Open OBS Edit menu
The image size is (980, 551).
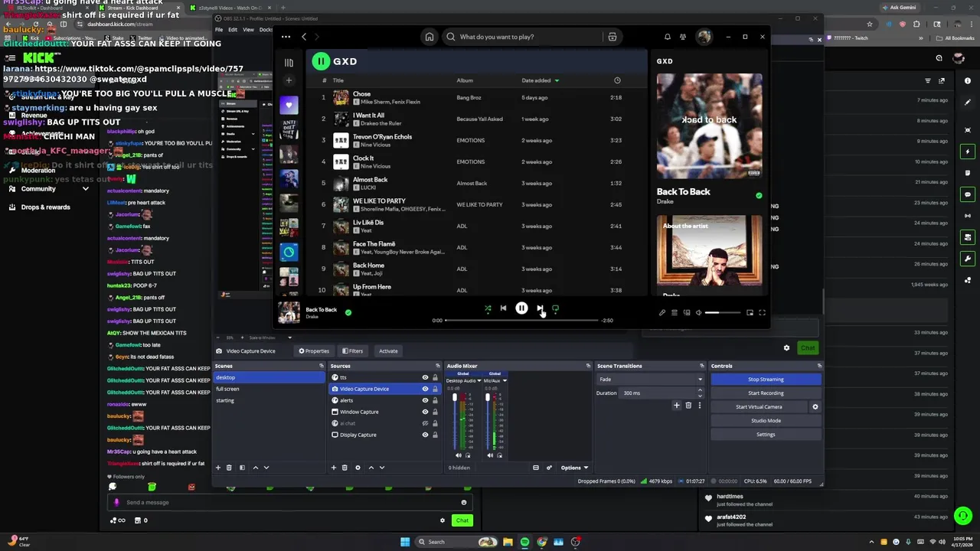pos(233,30)
